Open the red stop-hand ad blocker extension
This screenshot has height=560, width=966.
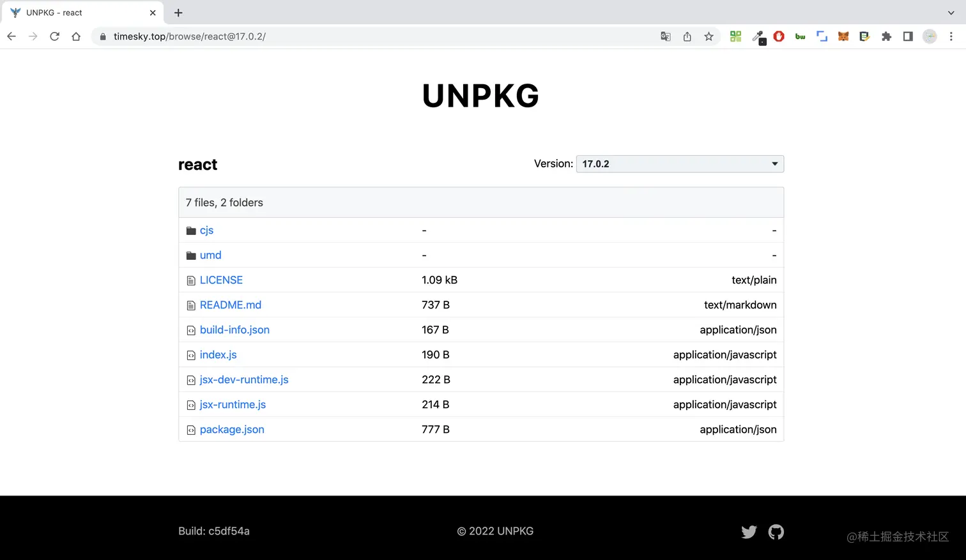coord(779,36)
